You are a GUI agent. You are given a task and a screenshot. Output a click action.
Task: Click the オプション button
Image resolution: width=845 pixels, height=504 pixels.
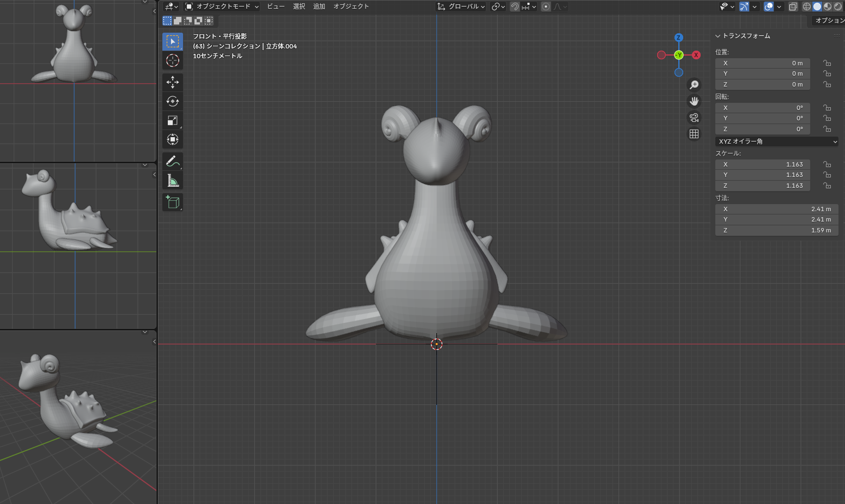point(828,21)
